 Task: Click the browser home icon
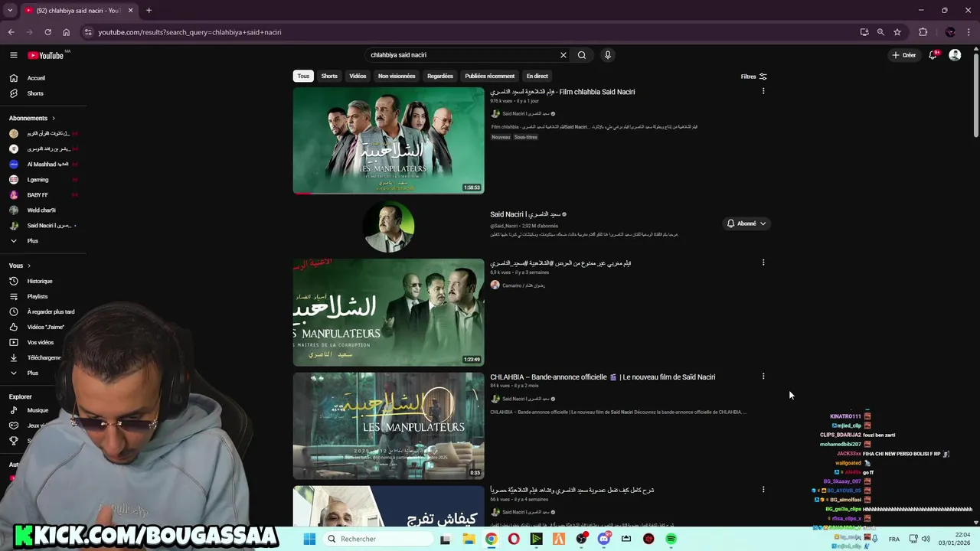[66, 32]
